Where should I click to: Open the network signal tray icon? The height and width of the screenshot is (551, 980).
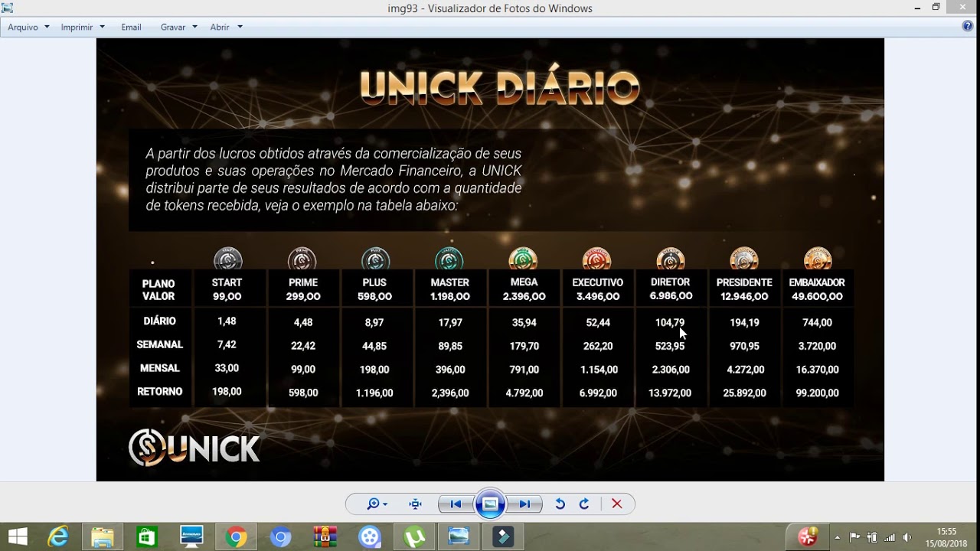889,537
